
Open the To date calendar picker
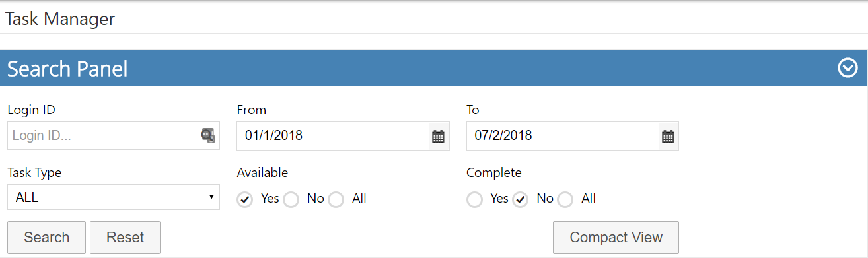coord(668,137)
